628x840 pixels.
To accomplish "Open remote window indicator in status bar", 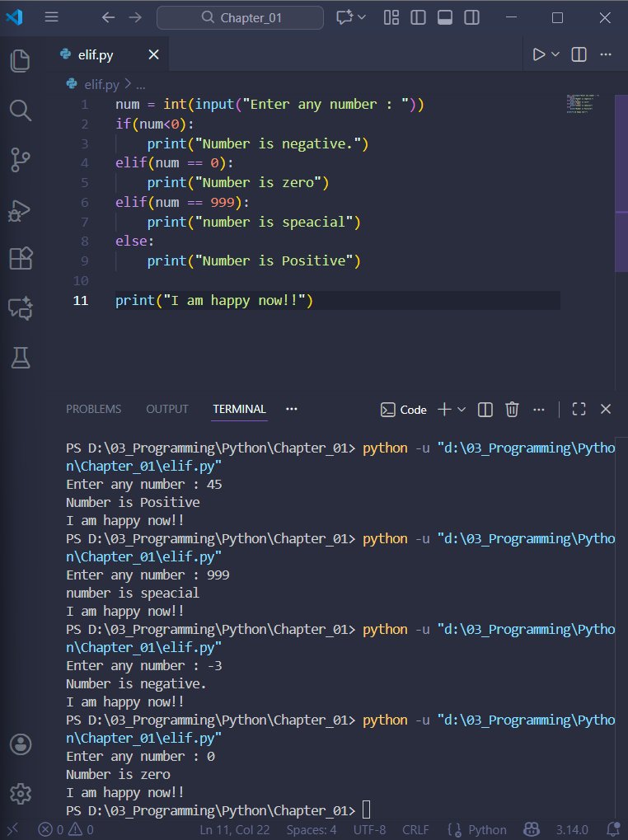I will tap(13, 830).
